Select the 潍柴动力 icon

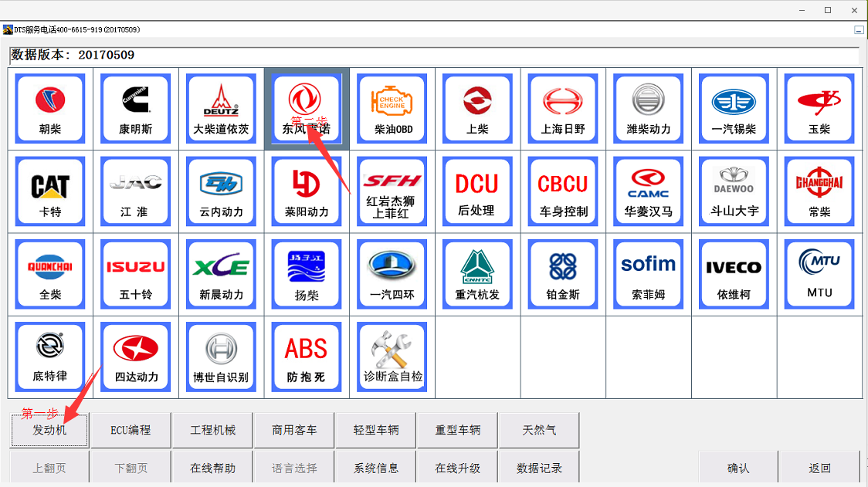pos(648,109)
